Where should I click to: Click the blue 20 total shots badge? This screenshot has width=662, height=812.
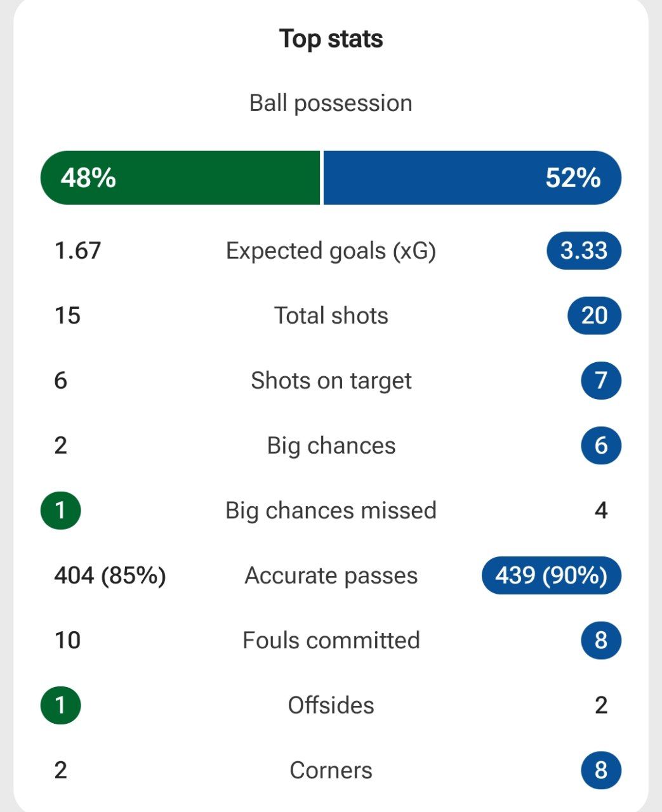point(594,315)
